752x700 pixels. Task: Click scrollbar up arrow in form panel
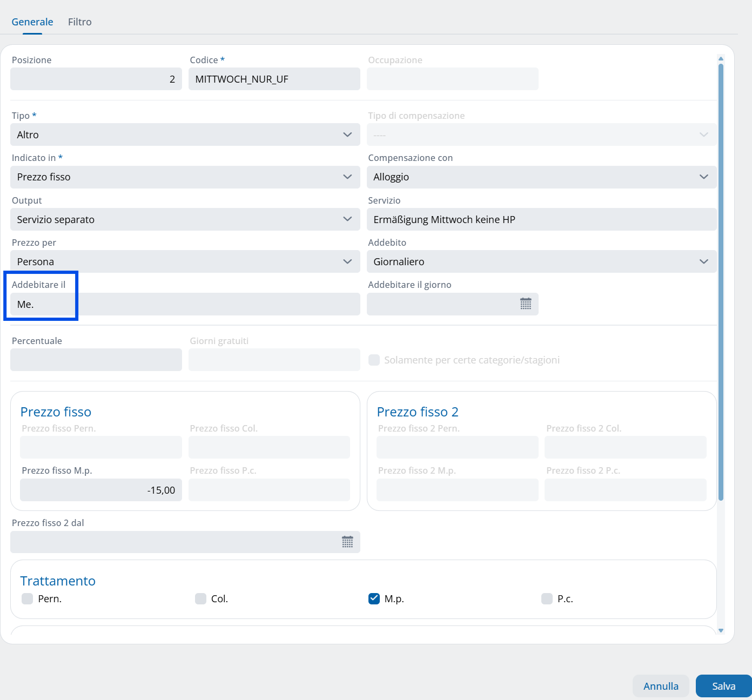pyautogui.click(x=721, y=58)
